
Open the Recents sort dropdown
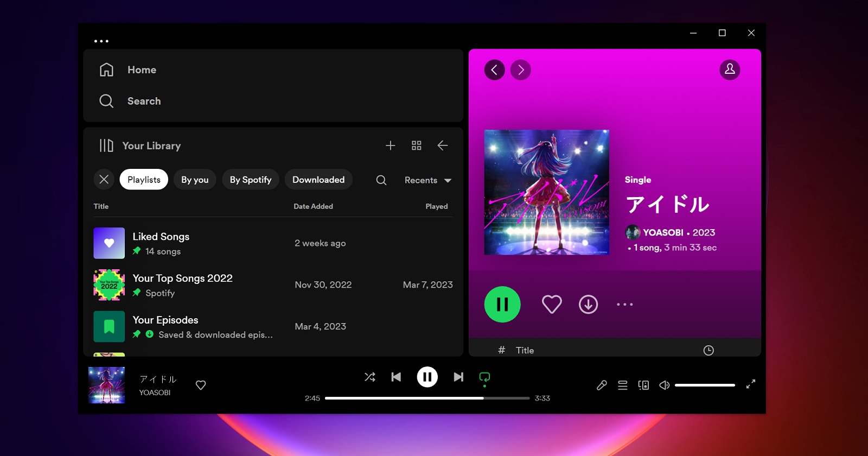pyautogui.click(x=427, y=180)
